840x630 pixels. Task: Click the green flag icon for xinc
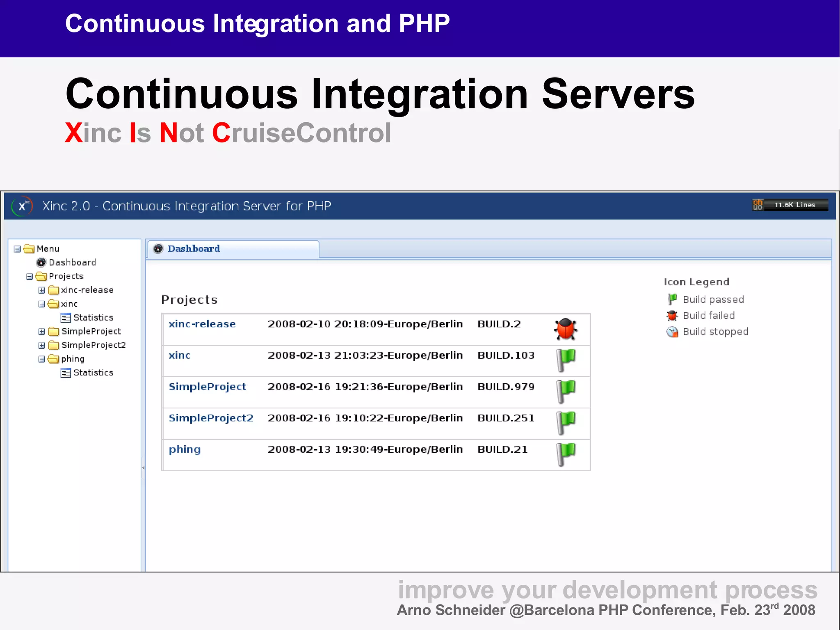[566, 360]
